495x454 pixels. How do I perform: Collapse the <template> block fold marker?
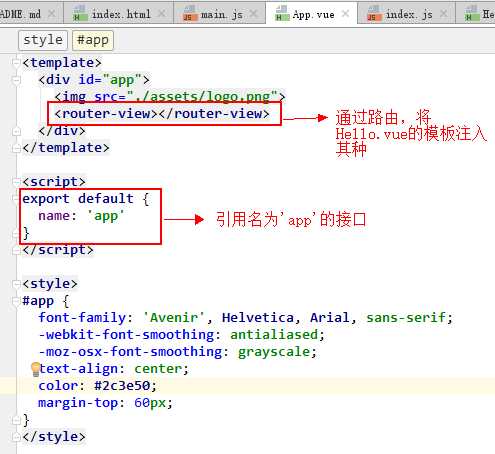point(16,63)
